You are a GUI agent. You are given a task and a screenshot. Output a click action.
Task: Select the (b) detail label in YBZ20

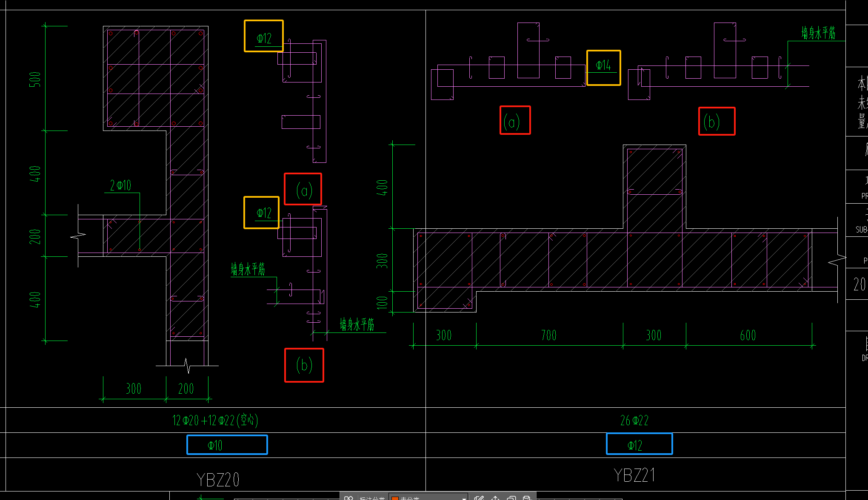click(x=304, y=365)
